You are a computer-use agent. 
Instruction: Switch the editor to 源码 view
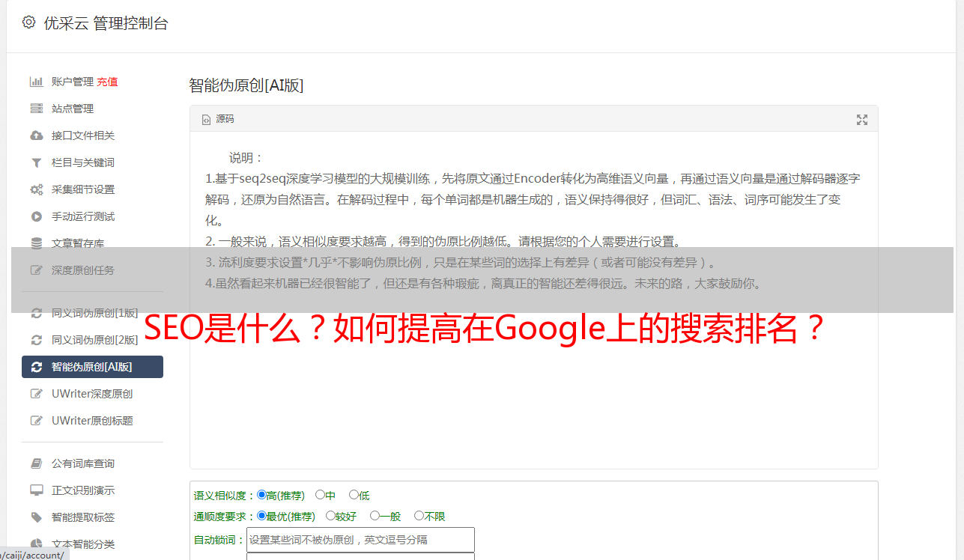pyautogui.click(x=218, y=119)
